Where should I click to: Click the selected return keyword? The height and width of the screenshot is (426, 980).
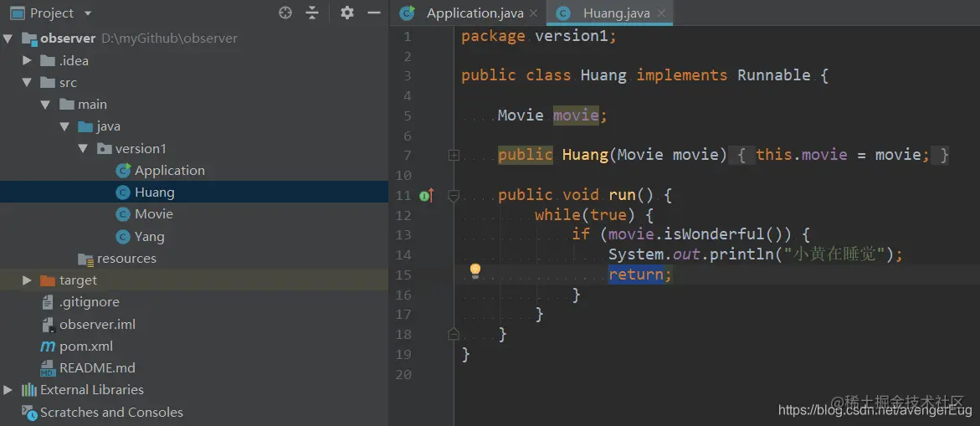coord(636,275)
